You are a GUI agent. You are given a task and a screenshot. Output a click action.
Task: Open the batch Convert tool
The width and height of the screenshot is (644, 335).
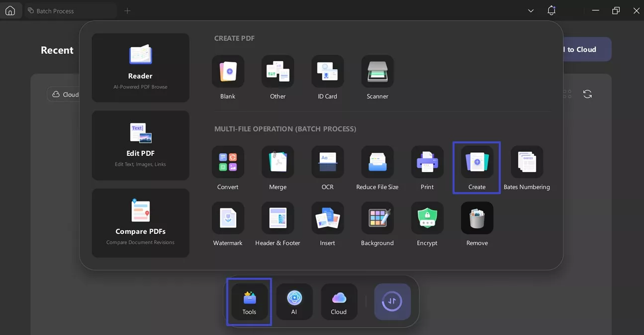[228, 162]
